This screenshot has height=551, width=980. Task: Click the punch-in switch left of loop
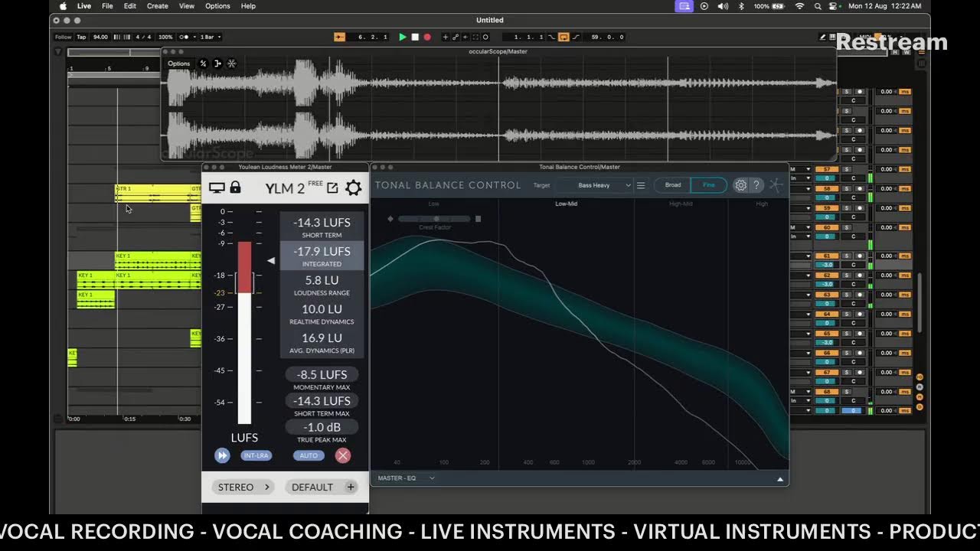552,37
